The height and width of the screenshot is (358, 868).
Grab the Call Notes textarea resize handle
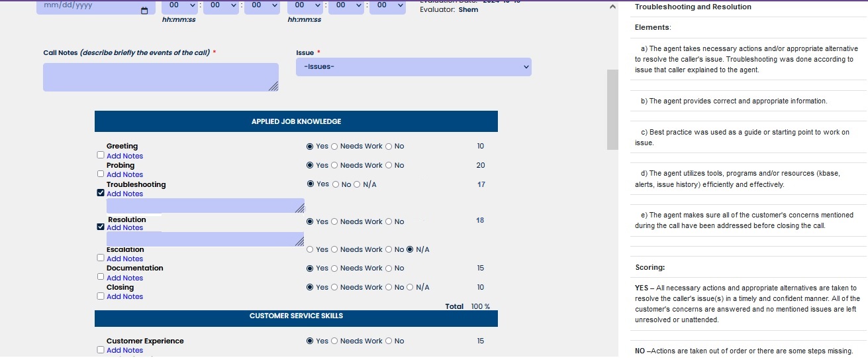pyautogui.click(x=274, y=87)
